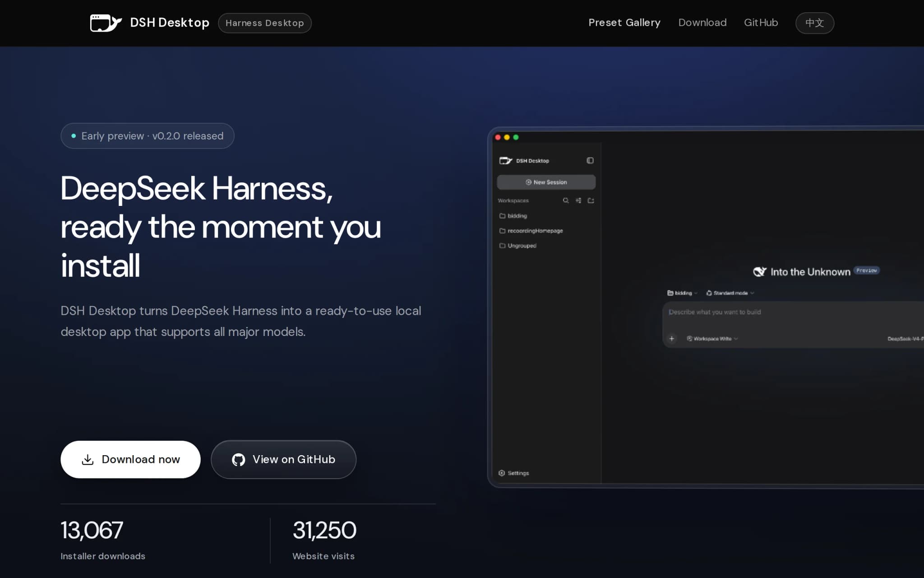Click the Installer downloads label
The image size is (924, 578).
pos(103,556)
